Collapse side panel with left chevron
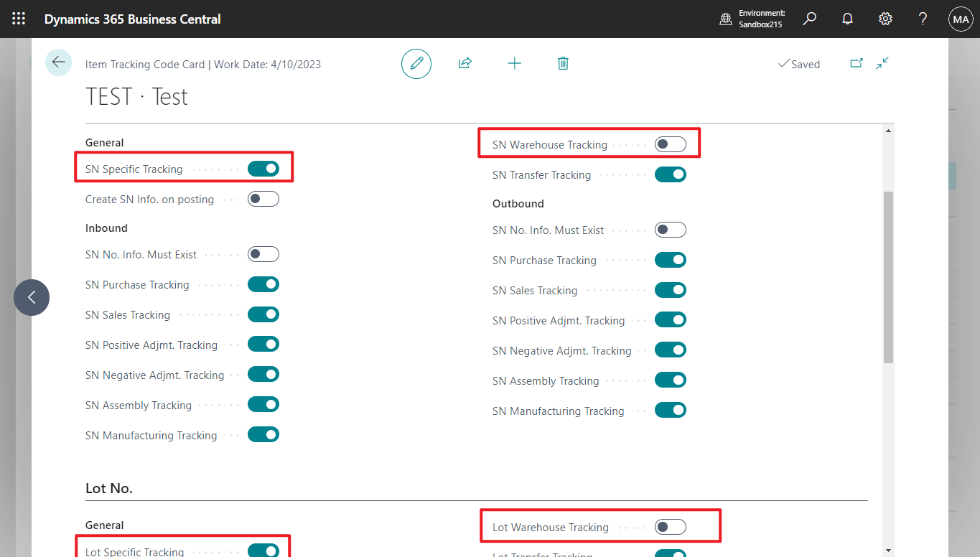The width and height of the screenshot is (980, 557). click(x=32, y=297)
